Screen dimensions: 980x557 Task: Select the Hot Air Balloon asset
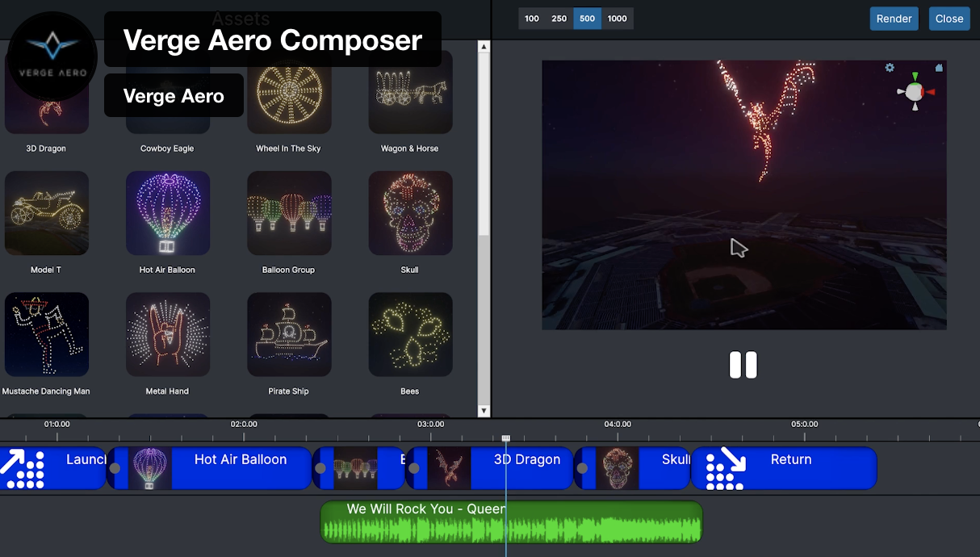(168, 213)
